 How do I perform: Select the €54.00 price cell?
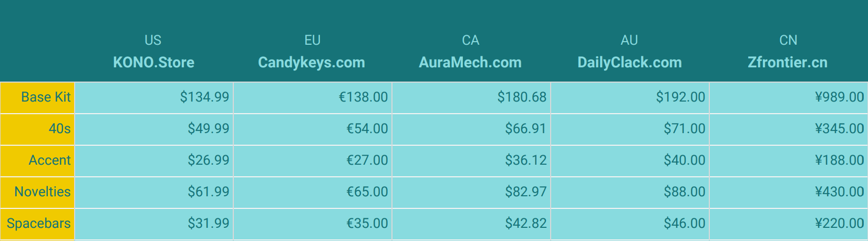pyautogui.click(x=313, y=129)
